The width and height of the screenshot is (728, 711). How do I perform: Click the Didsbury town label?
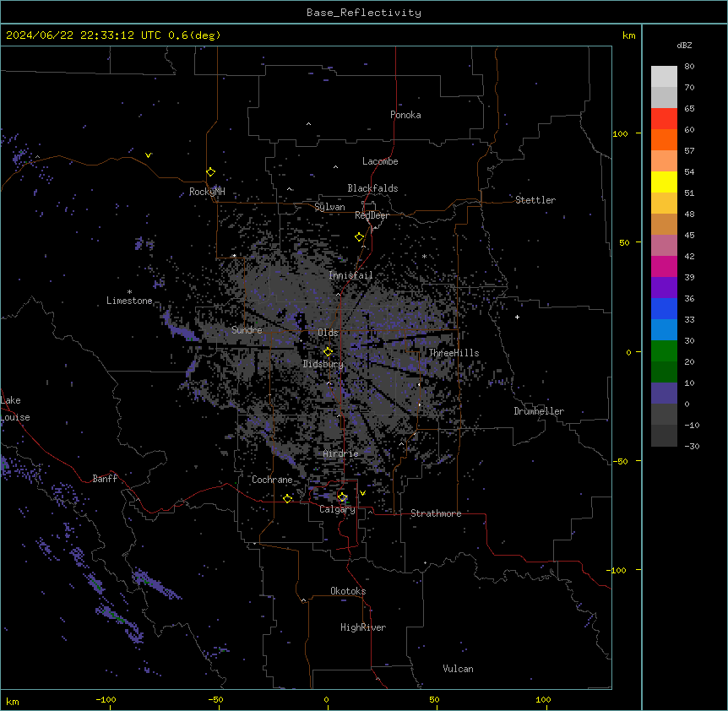pos(323,364)
